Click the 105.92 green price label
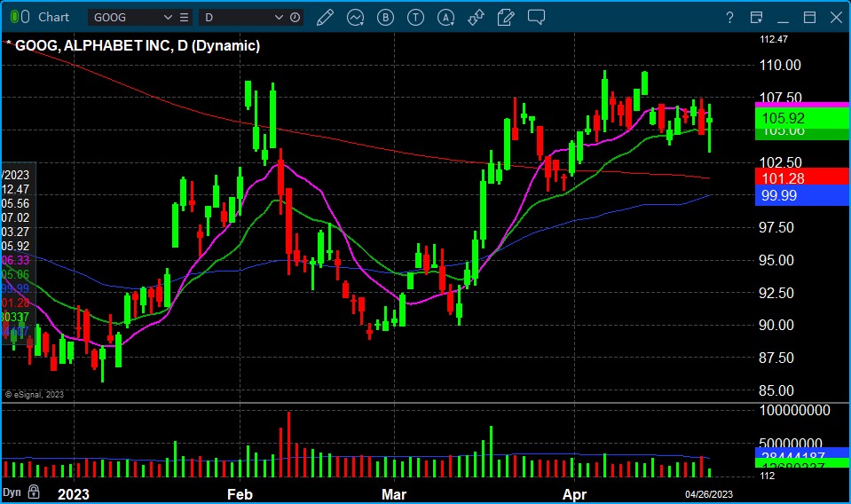 (801, 118)
